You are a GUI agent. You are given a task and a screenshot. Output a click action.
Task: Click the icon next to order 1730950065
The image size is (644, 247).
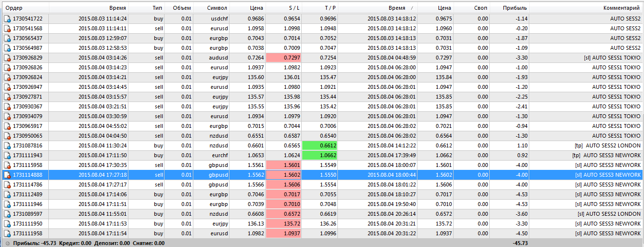pyautogui.click(x=7, y=136)
